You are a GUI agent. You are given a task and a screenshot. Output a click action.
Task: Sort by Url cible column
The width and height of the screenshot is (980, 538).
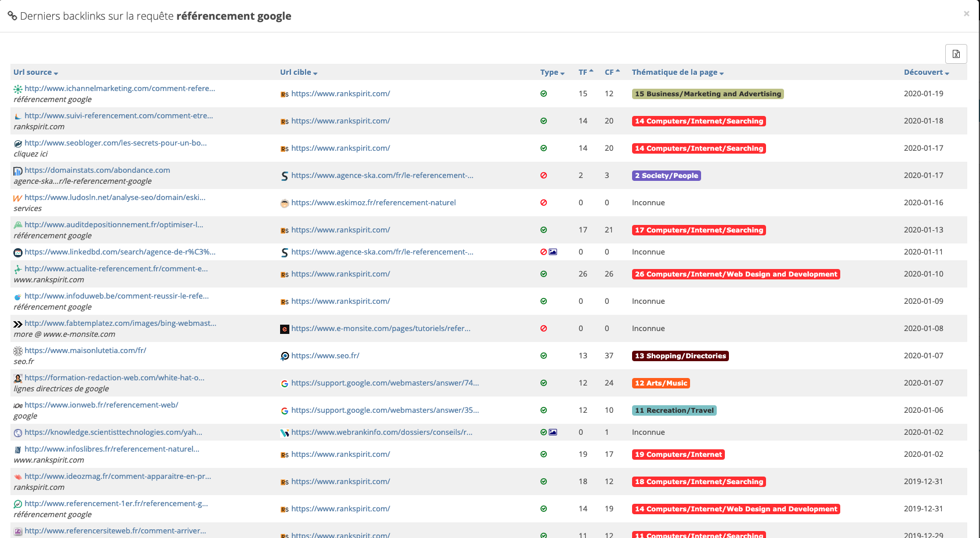click(x=299, y=72)
